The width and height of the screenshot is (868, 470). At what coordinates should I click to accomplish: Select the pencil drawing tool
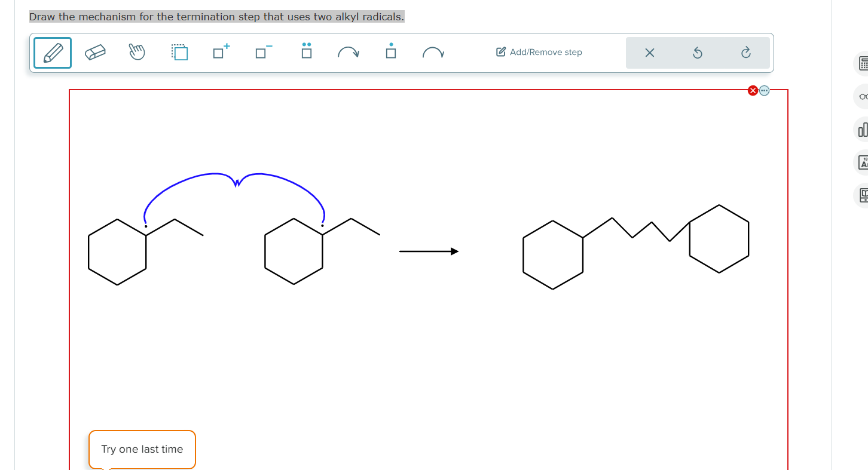pyautogui.click(x=53, y=53)
